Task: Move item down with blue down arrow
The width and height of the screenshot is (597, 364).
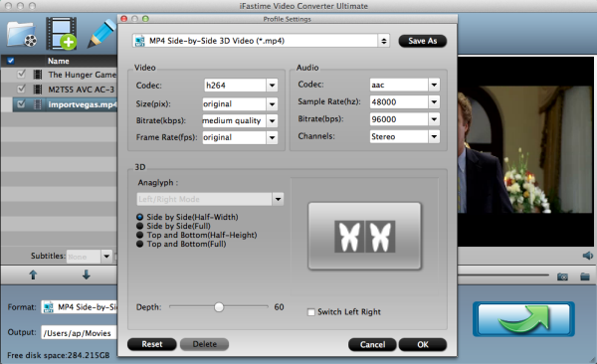Action: [x=87, y=274]
